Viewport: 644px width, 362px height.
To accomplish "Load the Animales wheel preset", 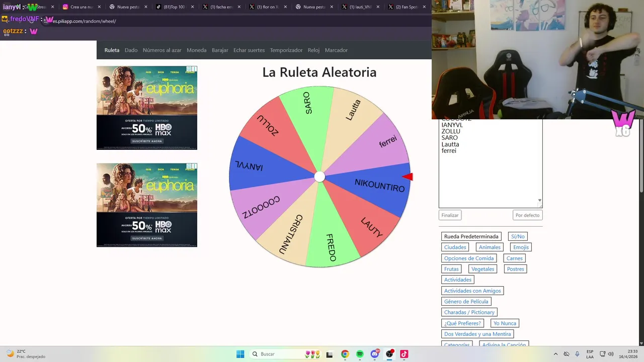I will (x=490, y=247).
